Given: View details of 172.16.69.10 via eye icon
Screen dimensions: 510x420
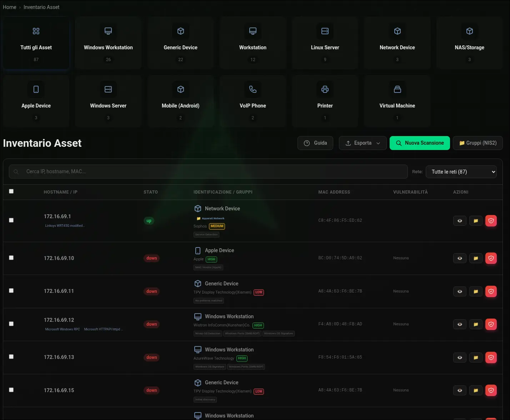Looking at the screenshot, I should (460, 258).
